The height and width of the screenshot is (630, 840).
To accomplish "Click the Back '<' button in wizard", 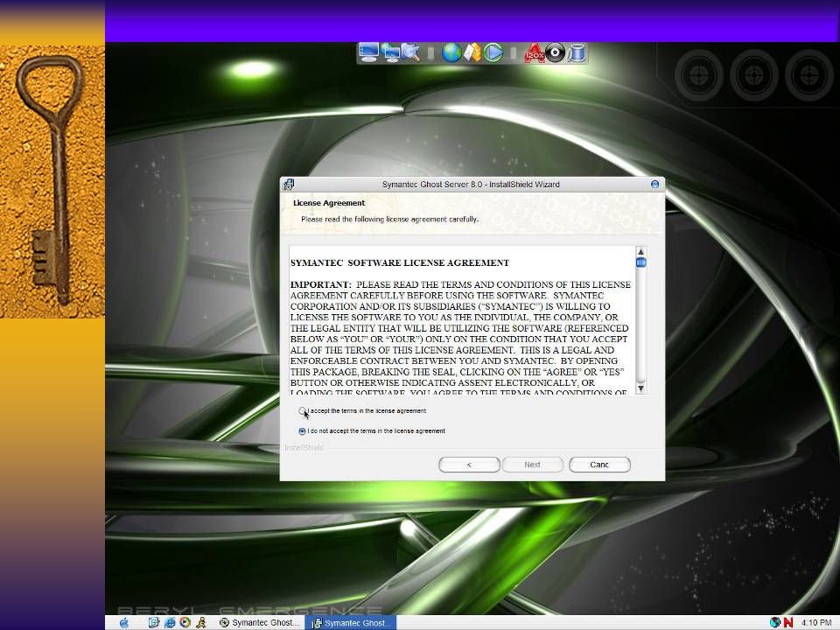I will pos(469,465).
